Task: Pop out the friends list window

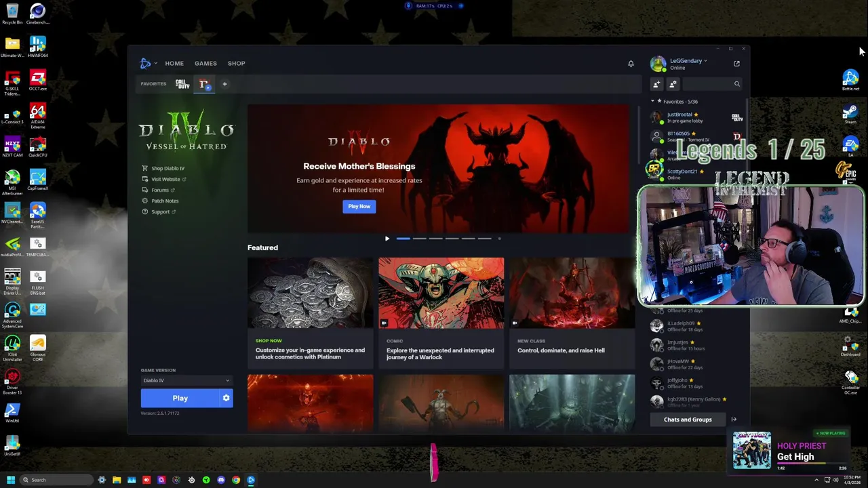Action: click(736, 63)
